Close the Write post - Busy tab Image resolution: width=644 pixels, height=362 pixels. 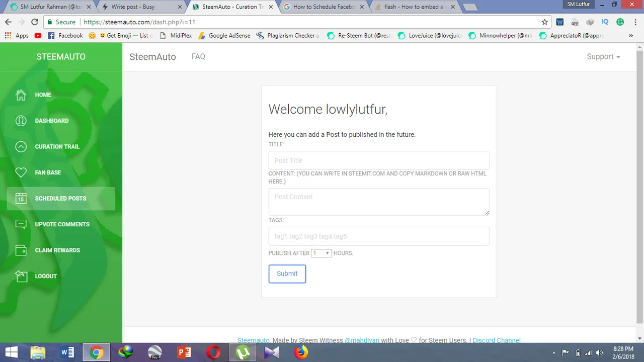pyautogui.click(x=180, y=7)
